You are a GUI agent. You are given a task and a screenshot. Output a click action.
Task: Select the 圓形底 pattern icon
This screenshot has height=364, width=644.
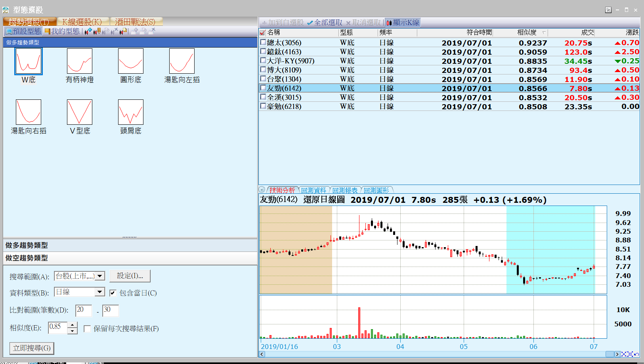(x=131, y=61)
